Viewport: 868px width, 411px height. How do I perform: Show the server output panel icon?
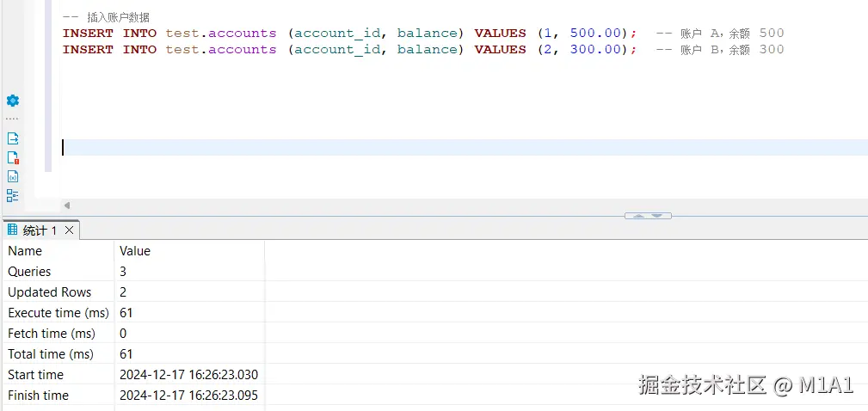click(13, 138)
